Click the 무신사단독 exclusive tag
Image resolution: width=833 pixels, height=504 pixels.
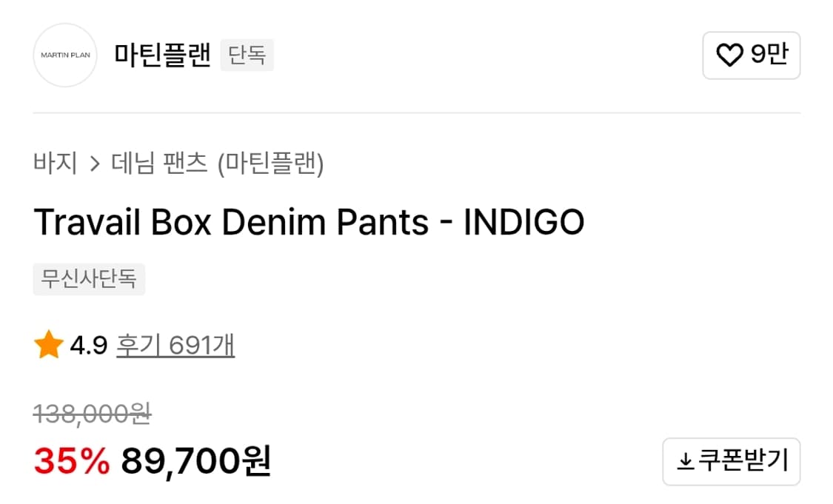(89, 280)
